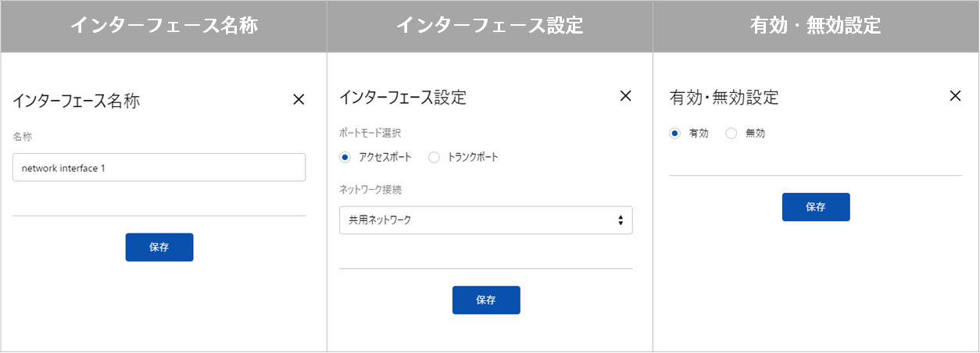Open the 共用ネットワーク dropdown
Viewport: 980px width, 353px height.
[485, 220]
